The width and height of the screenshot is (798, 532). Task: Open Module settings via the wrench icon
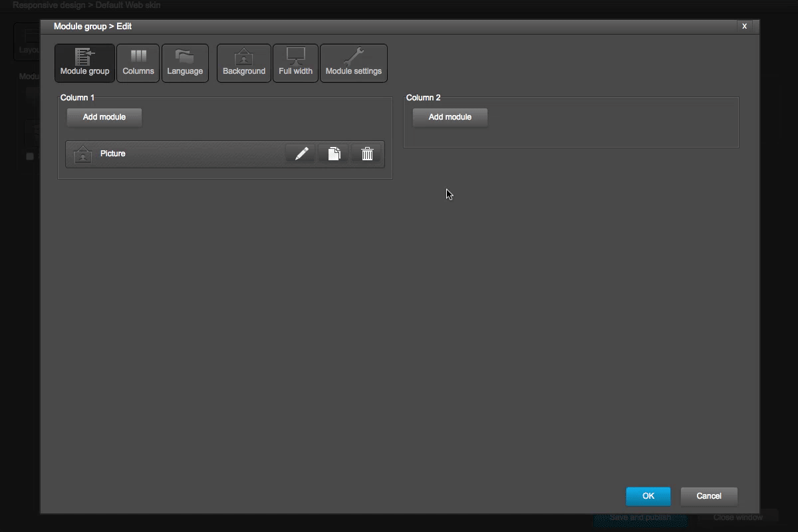click(354, 63)
